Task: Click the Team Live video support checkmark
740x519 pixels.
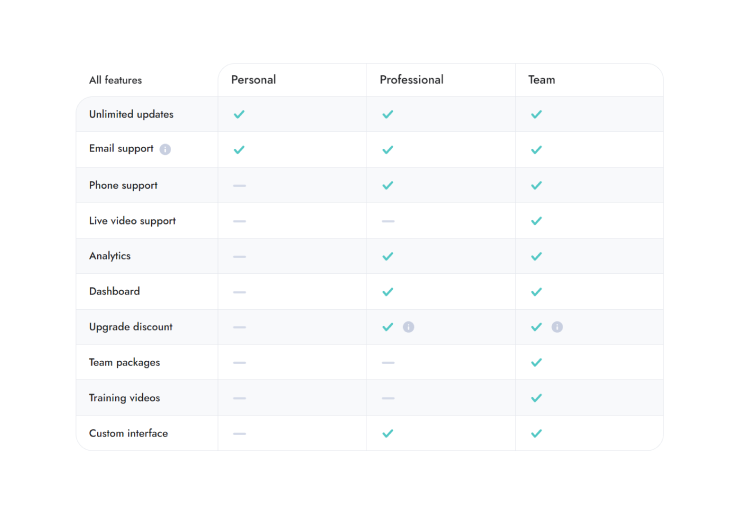Action: (536, 221)
